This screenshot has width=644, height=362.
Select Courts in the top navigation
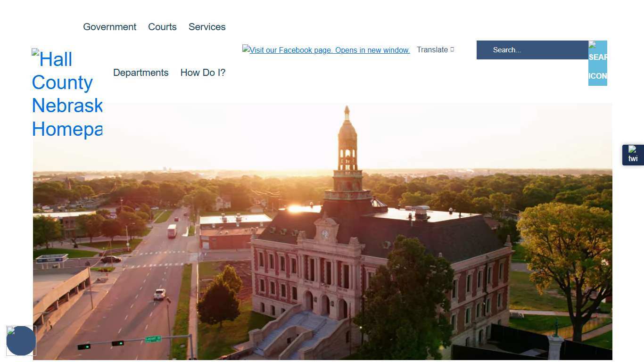(162, 27)
